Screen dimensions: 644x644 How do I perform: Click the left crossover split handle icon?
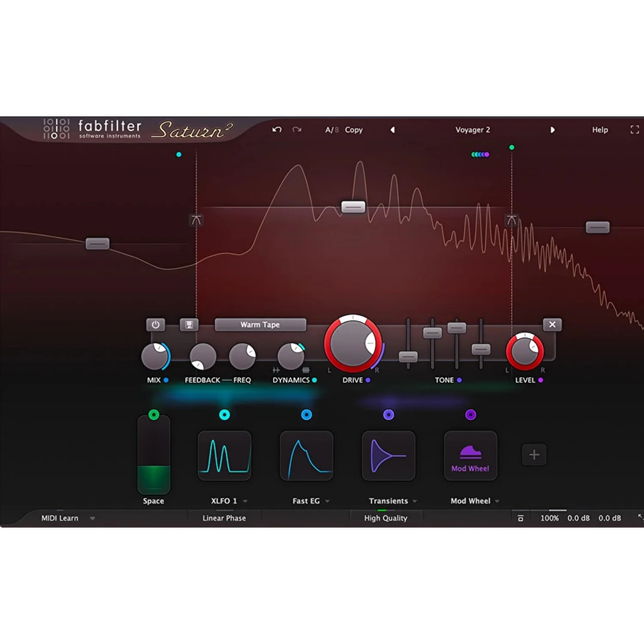(x=196, y=220)
